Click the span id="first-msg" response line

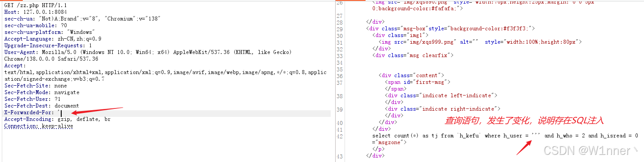(417, 82)
